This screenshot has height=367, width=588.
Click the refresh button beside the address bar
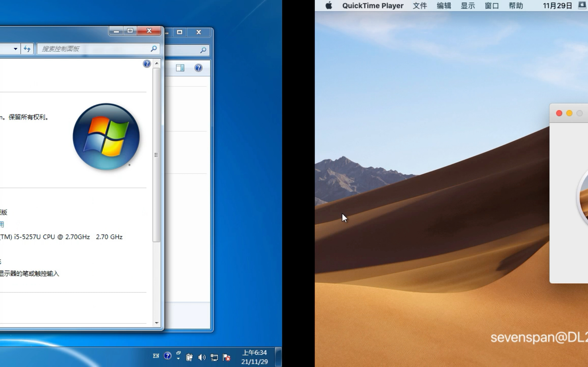[27, 49]
